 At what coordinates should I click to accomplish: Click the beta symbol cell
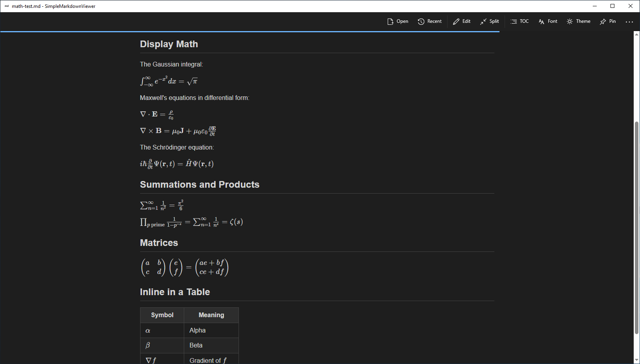(x=162, y=346)
